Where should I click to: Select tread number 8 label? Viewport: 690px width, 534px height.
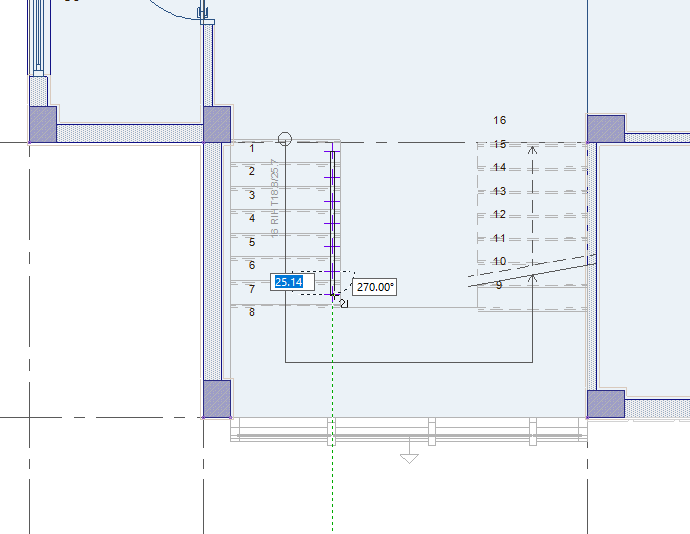[252, 312]
